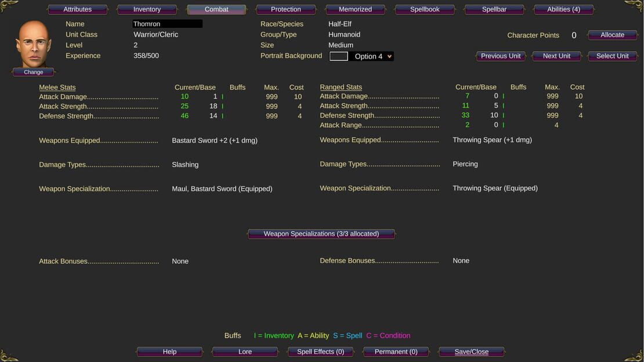This screenshot has height=362, width=644.
Task: Open the Select Unit chooser
Action: [x=612, y=56]
